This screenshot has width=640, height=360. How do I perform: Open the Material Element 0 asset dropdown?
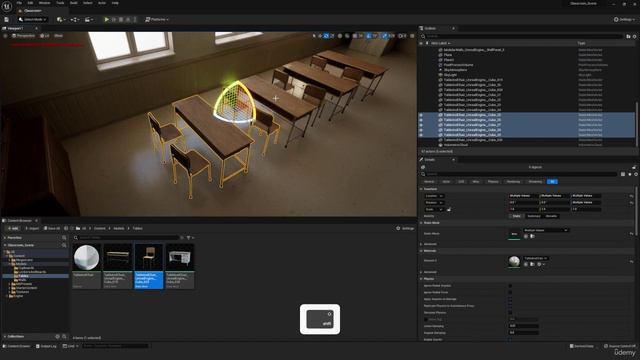(536, 258)
